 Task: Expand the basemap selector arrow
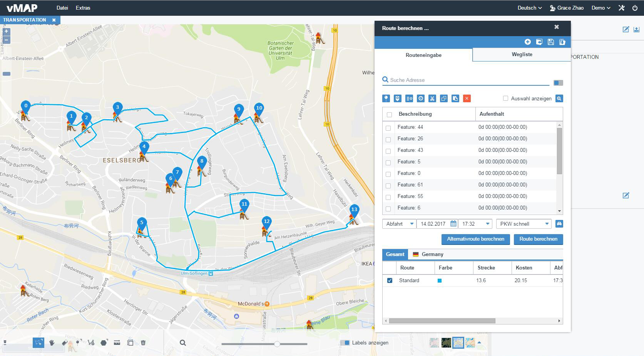click(479, 342)
